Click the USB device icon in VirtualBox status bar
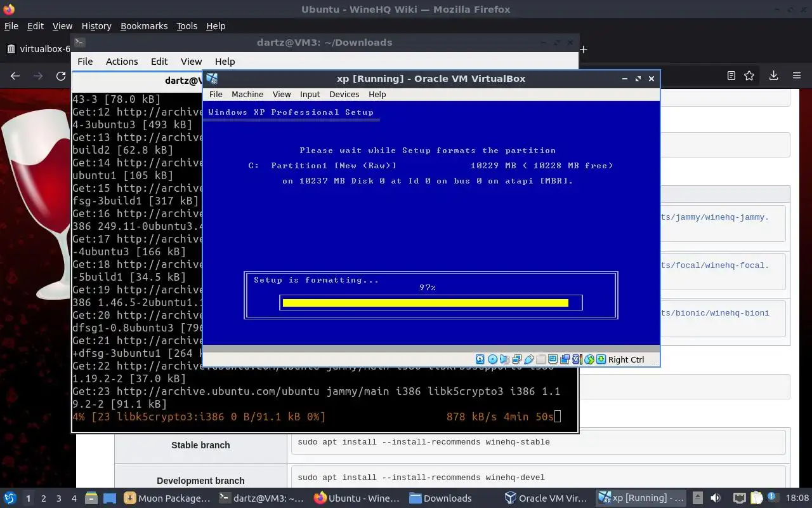Screen dimensions: 812x508 [x=529, y=359]
